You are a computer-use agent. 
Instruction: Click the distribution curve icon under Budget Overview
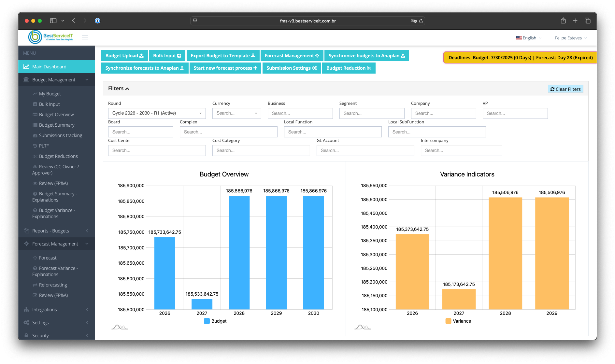click(120, 327)
